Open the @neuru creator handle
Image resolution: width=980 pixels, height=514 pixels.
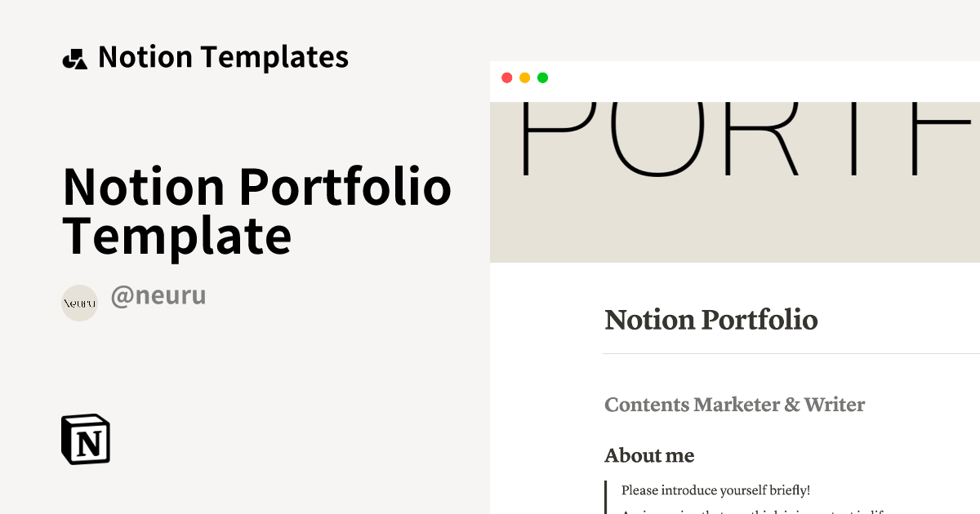coord(158,295)
